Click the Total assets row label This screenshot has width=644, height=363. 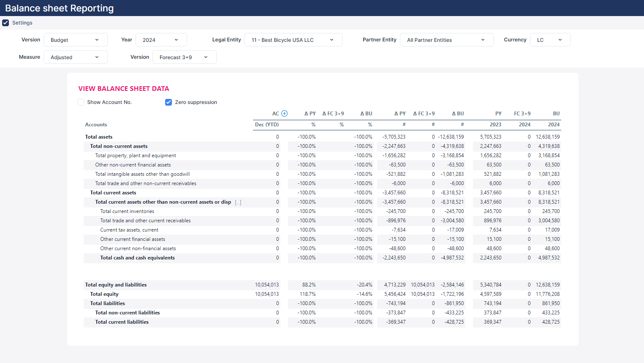coord(99,137)
